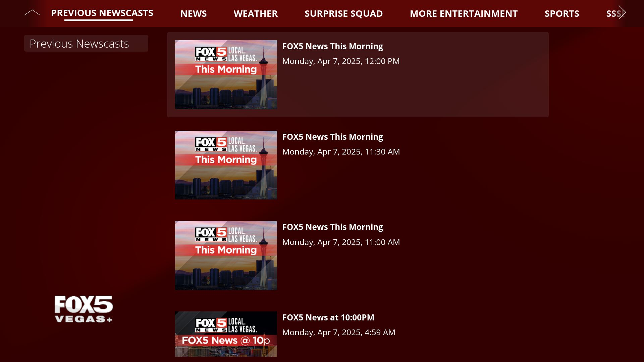Open the FOX5 News at 10:00PM title
644x362 pixels.
tap(328, 317)
